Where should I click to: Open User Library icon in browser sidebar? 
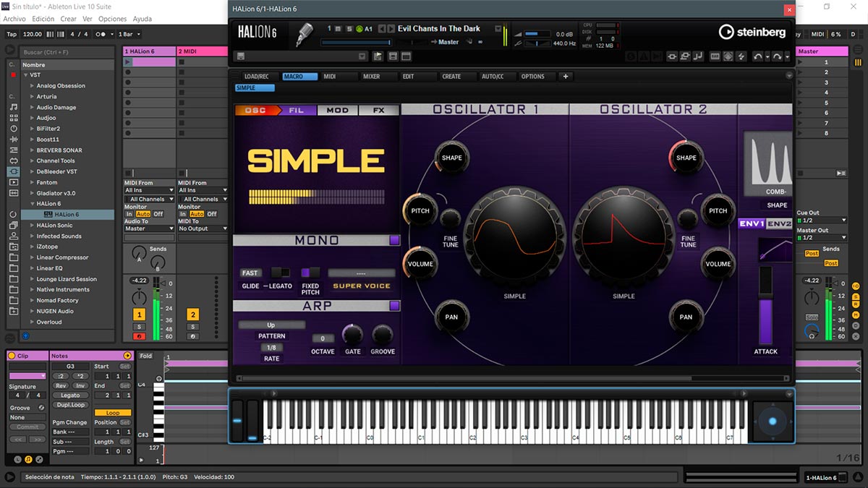[x=13, y=236]
